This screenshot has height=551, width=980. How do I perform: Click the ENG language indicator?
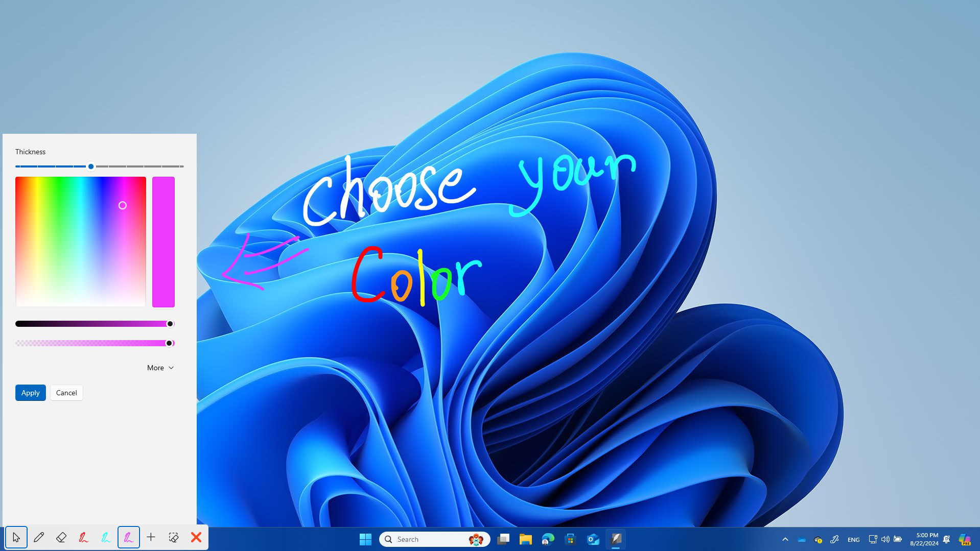(853, 540)
